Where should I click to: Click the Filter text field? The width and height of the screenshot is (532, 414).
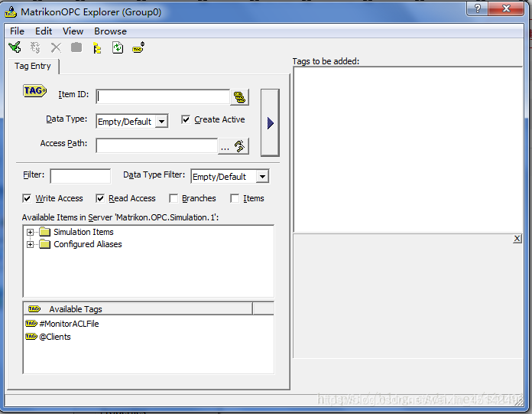80,176
